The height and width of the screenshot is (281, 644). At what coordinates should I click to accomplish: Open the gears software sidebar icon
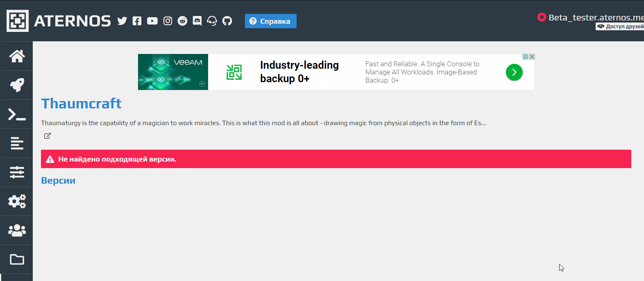coord(17,201)
